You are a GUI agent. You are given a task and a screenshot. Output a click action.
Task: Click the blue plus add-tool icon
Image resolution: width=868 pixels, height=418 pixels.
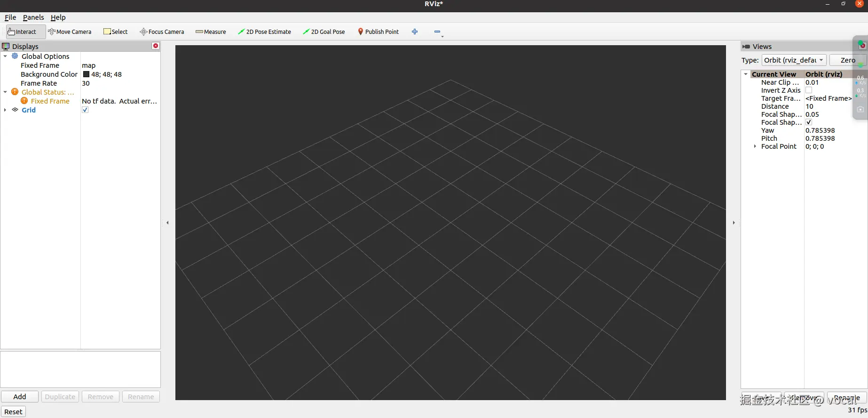coord(415,32)
